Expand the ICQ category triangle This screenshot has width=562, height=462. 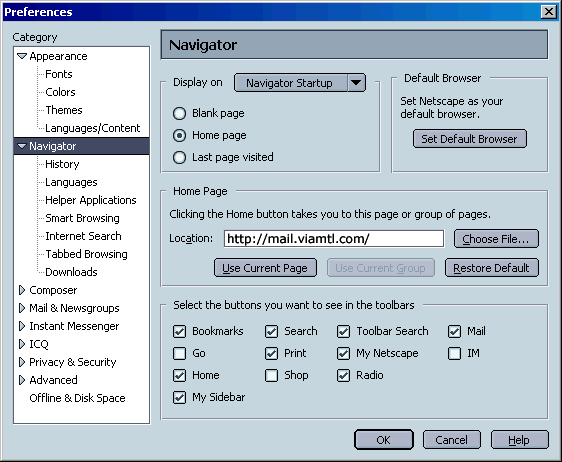pyautogui.click(x=22, y=344)
